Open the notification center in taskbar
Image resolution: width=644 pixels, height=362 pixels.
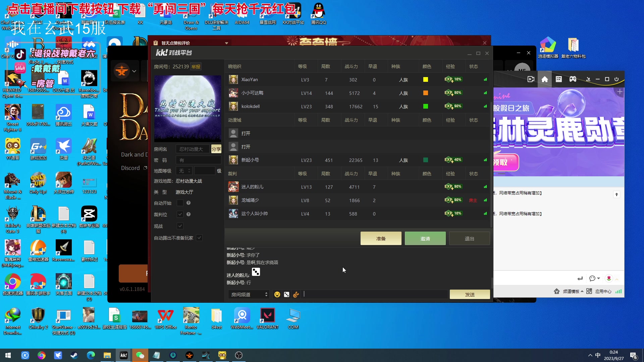point(633,356)
